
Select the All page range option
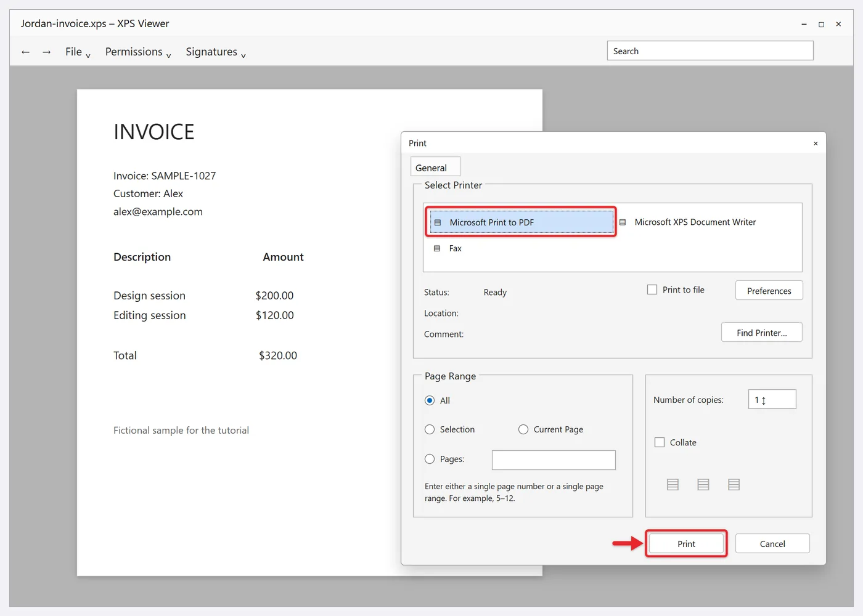pyautogui.click(x=430, y=400)
